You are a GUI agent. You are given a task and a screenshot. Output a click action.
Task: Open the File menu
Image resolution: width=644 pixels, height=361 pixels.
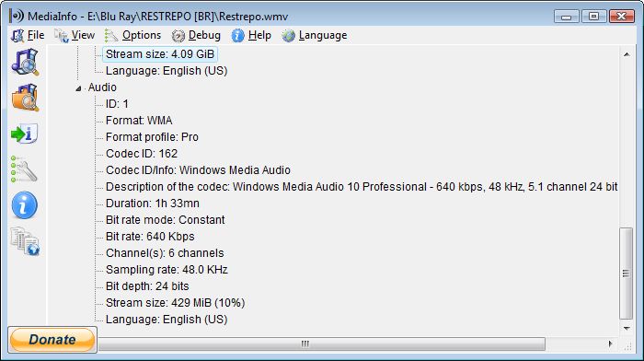28,35
